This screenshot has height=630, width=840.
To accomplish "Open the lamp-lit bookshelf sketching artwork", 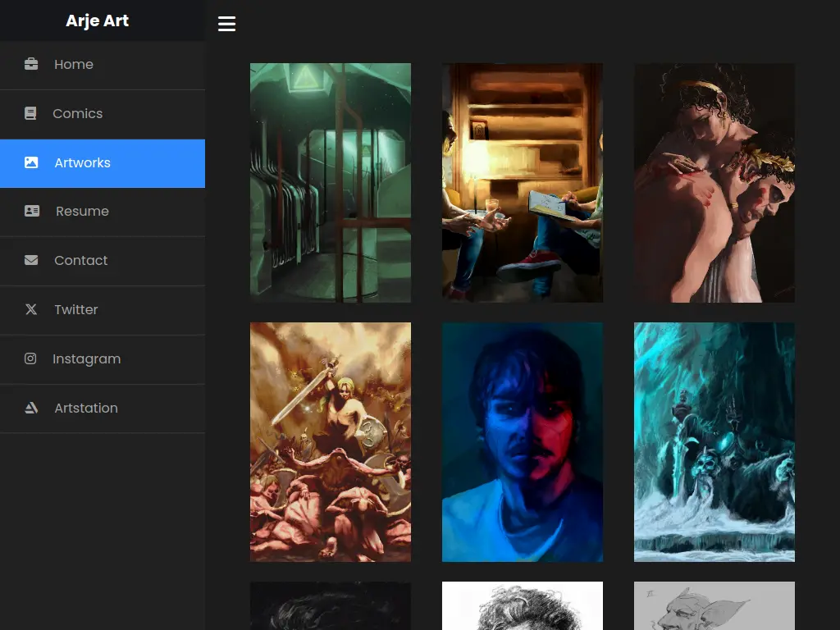I will coord(523,183).
